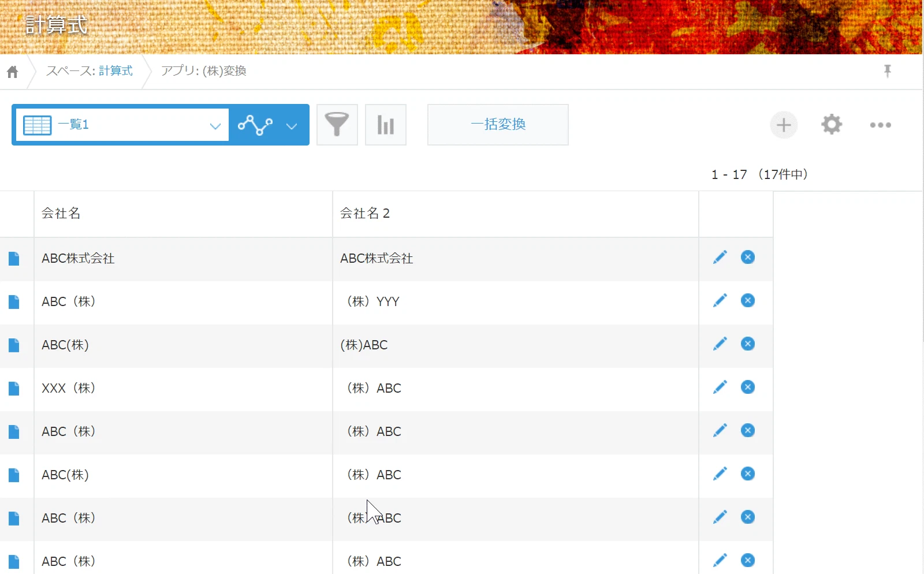Pin the app with the pushpin icon
Viewport: 924px width, 574px height.
click(x=888, y=71)
